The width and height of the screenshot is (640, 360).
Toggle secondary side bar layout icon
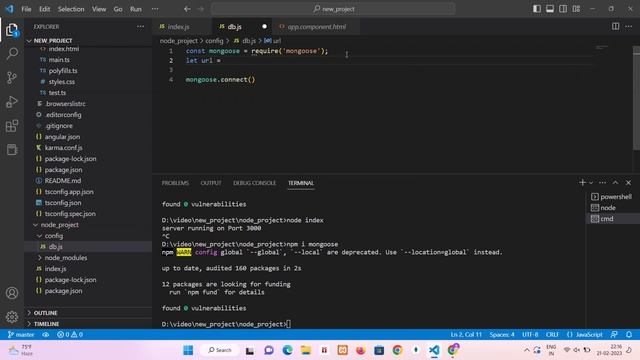tap(563, 9)
